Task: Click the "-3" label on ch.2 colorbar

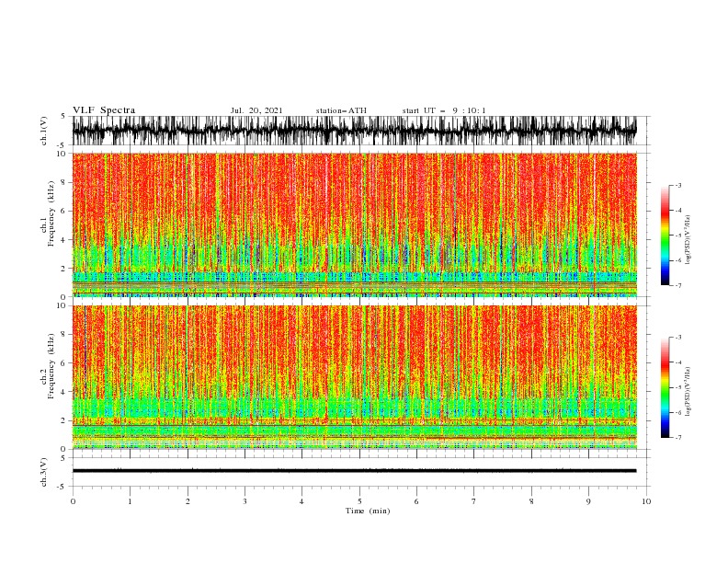Action: (678, 338)
